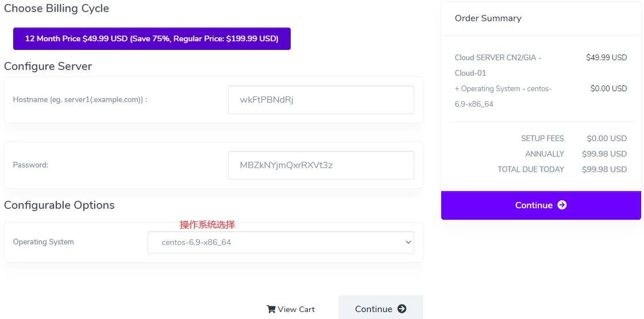Screen dimensions: 644x319
Task: Click the Password label text
Action: 31,165
